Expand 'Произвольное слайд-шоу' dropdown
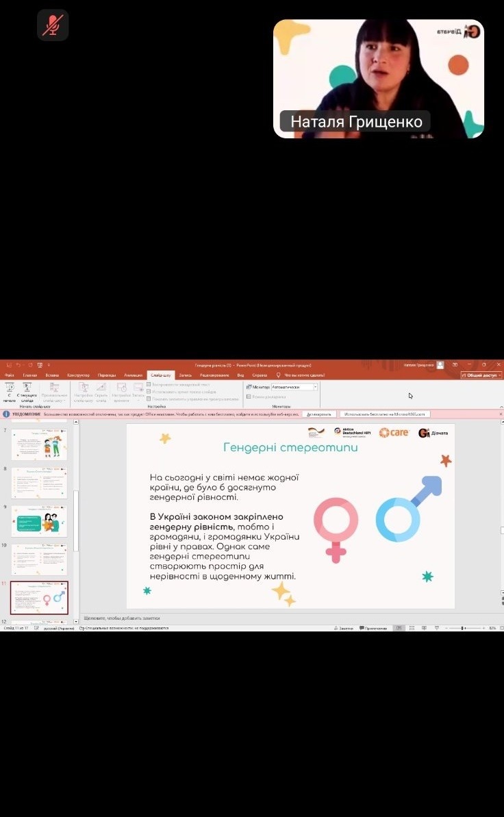Viewport: 504px width, 817px height. click(54, 392)
